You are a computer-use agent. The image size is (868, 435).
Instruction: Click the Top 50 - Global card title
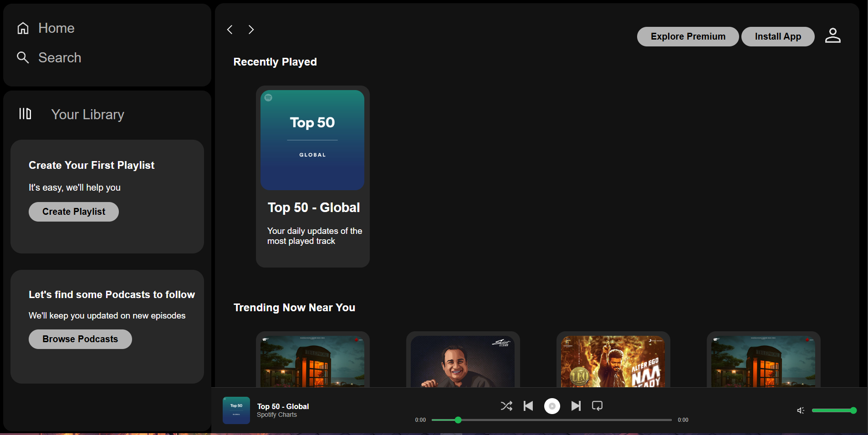tap(314, 207)
